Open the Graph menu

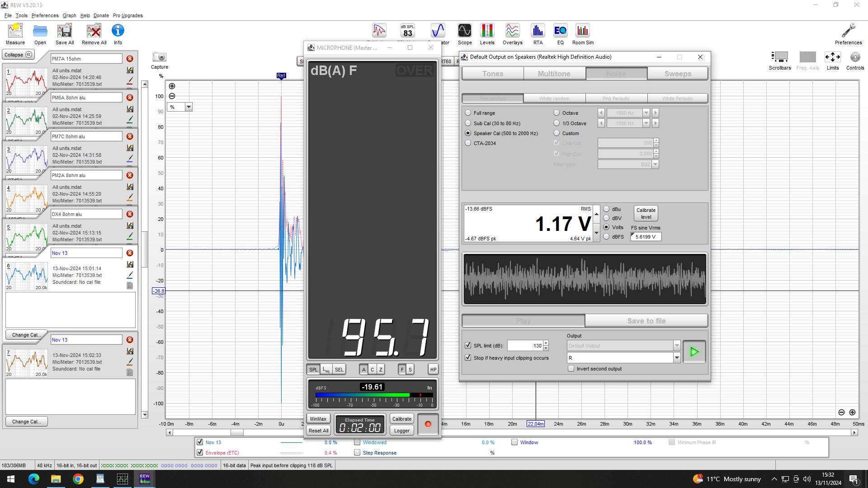click(x=69, y=15)
